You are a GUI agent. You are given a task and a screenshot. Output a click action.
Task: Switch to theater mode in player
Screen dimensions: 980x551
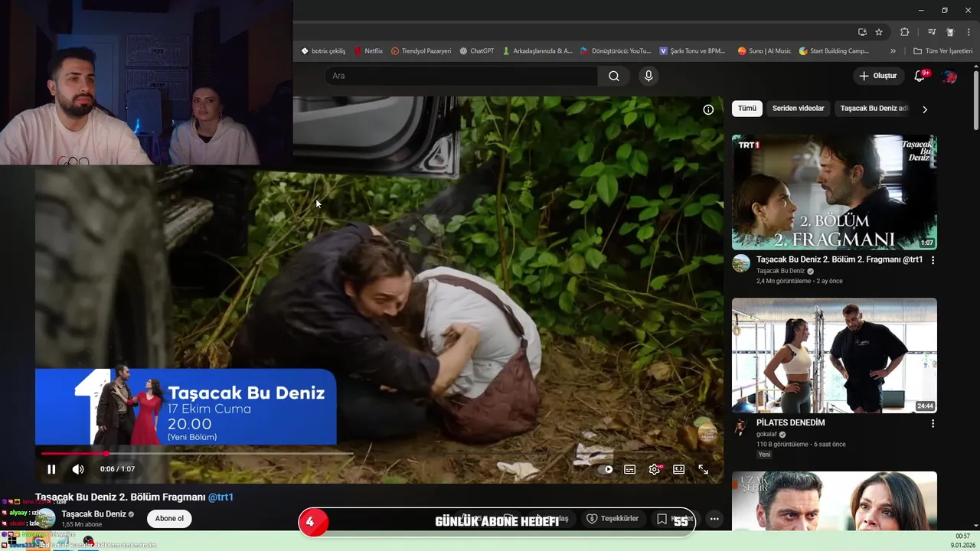click(x=678, y=470)
